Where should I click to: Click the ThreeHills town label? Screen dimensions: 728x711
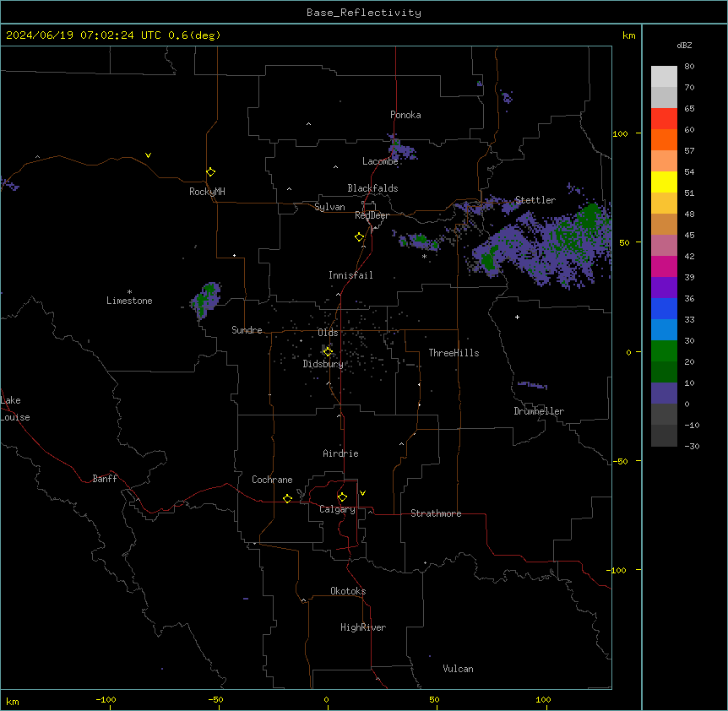[454, 353]
